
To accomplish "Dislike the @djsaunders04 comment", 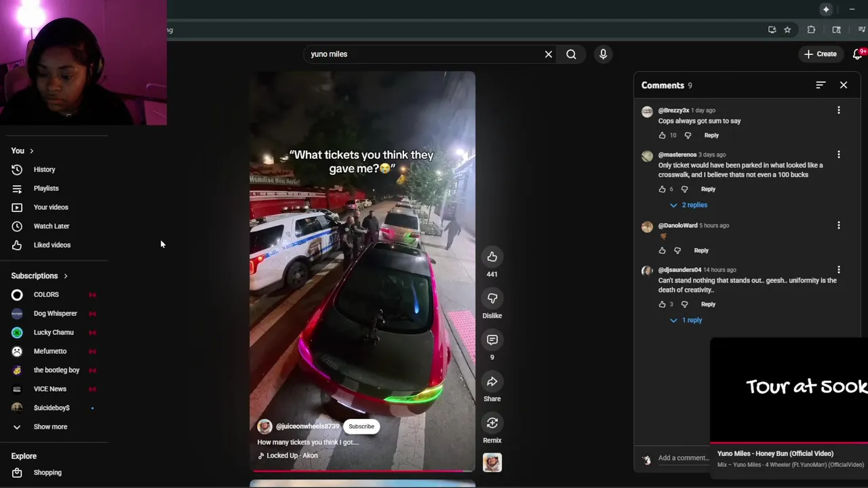I will [x=684, y=304].
